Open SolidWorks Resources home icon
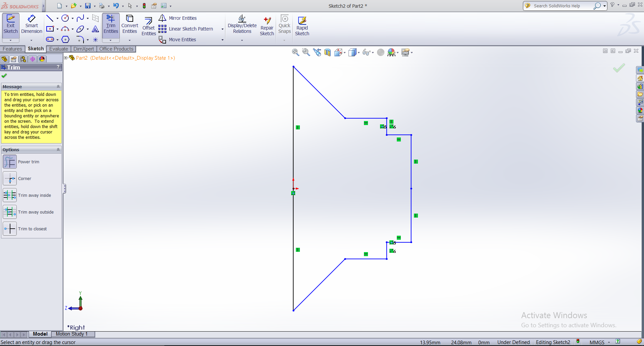The height and width of the screenshot is (346, 644). (x=640, y=78)
